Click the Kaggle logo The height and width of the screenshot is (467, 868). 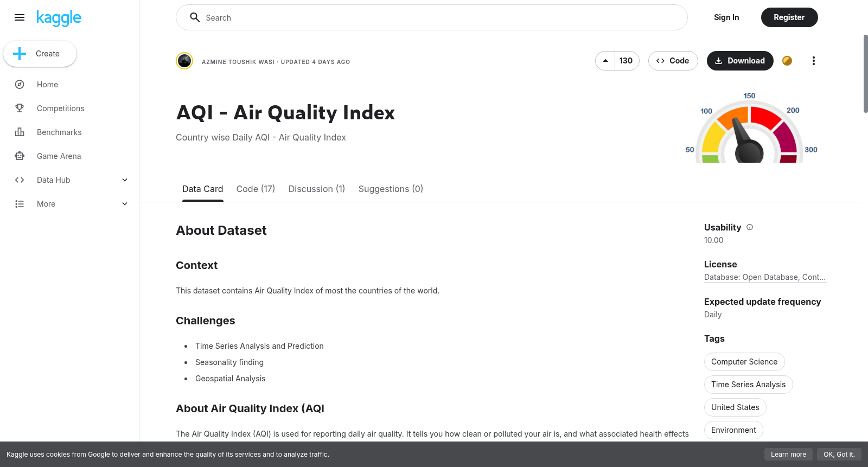click(59, 18)
